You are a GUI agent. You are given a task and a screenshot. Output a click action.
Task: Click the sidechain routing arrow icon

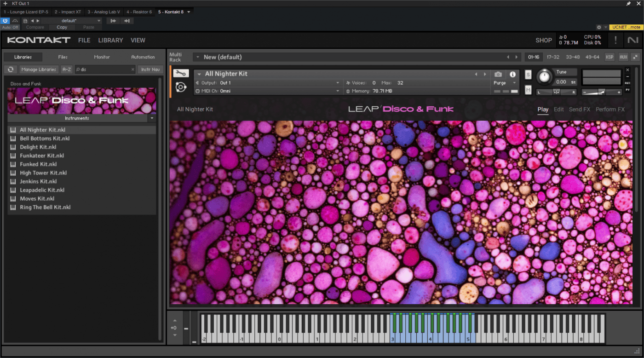113,21
